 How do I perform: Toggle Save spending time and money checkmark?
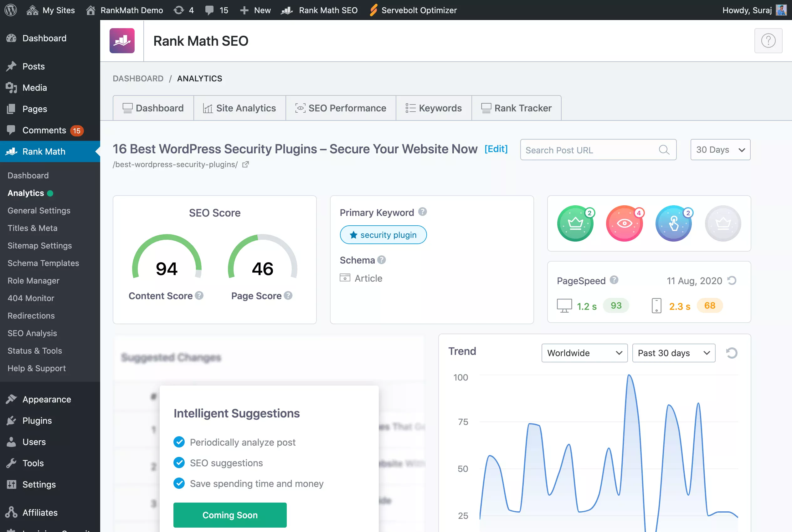coord(179,483)
